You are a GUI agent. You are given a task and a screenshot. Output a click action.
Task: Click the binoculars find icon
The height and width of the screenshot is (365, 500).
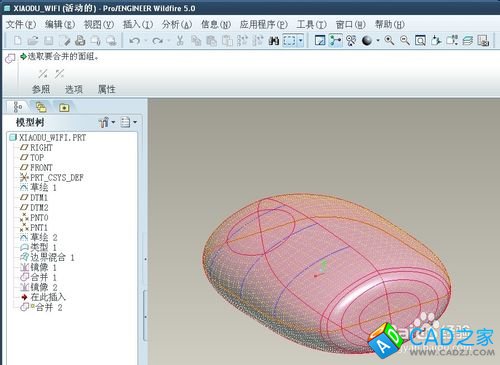[274, 41]
